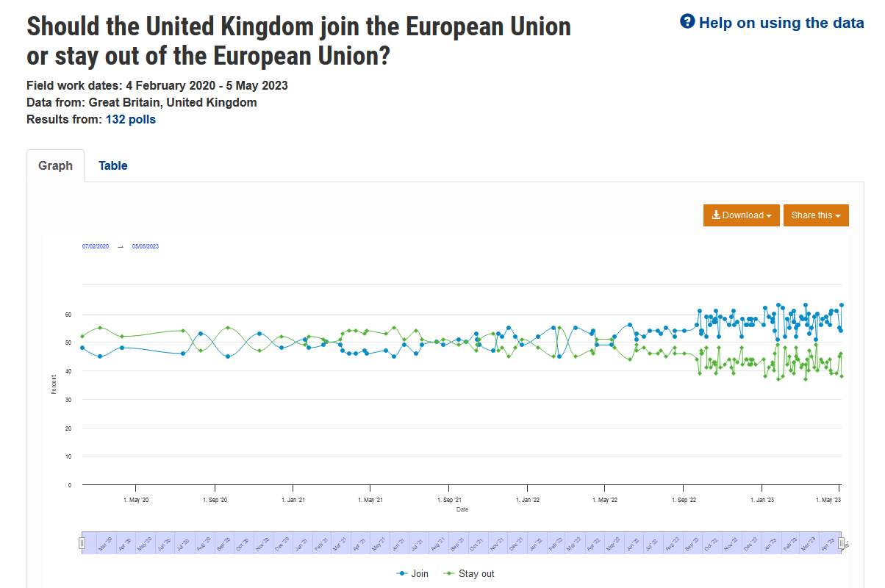This screenshot has width=885, height=588.
Task: Open the Download dropdown menu
Action: click(x=741, y=215)
